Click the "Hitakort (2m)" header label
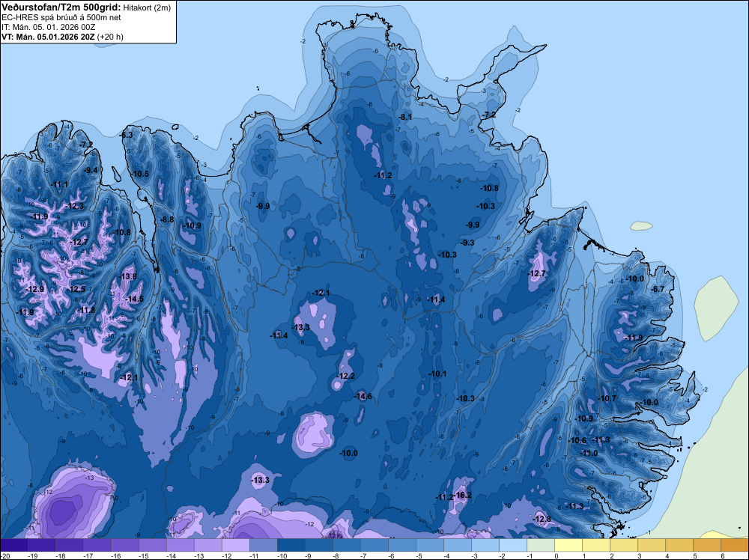 coord(146,7)
